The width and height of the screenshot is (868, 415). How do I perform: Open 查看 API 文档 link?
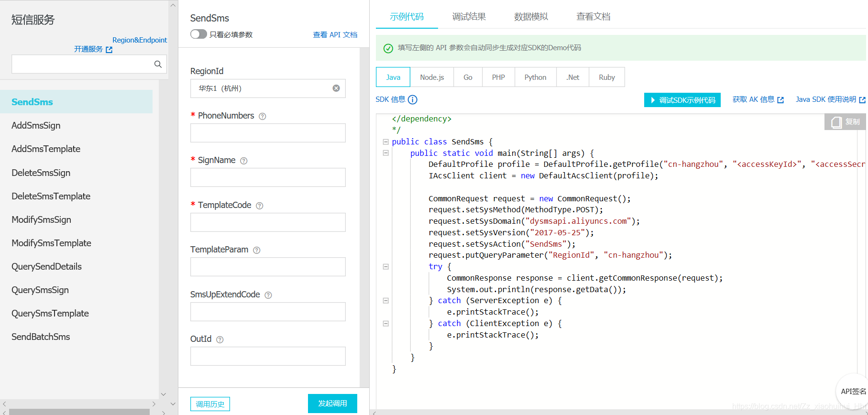tap(335, 34)
